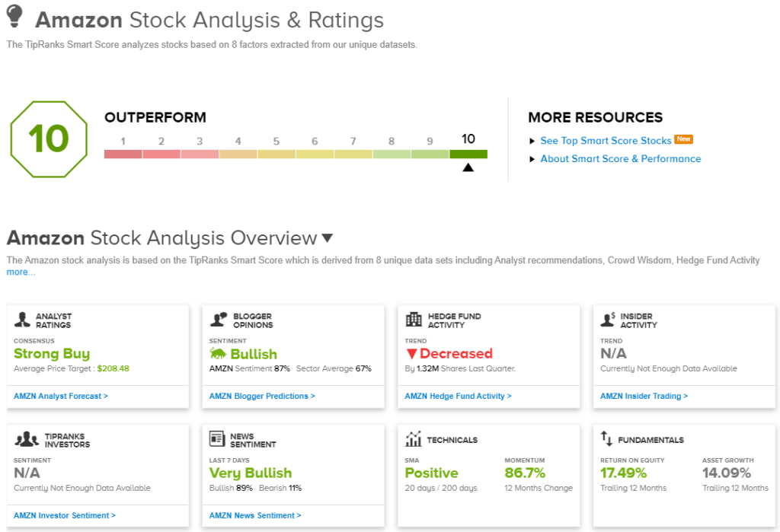Click the Hedge Fund Activity building icon
The image size is (780, 532).
(414, 320)
